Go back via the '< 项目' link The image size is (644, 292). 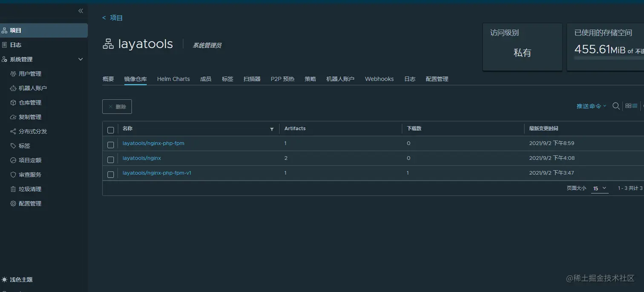point(112,18)
